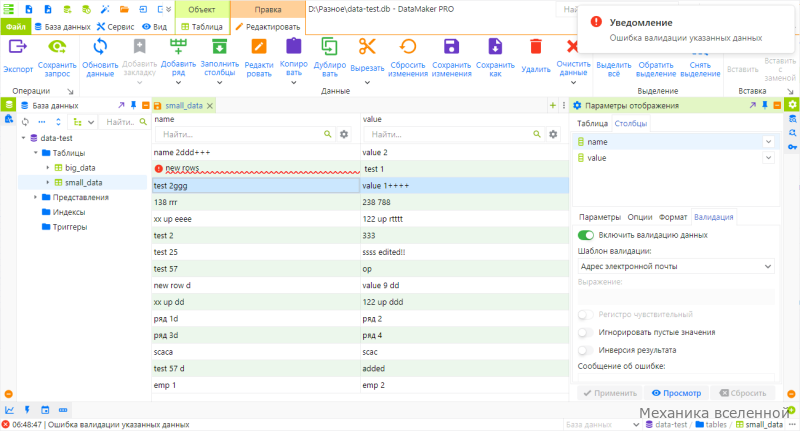
Task: Expand value column dropdown in Столбцы list
Action: 768,158
